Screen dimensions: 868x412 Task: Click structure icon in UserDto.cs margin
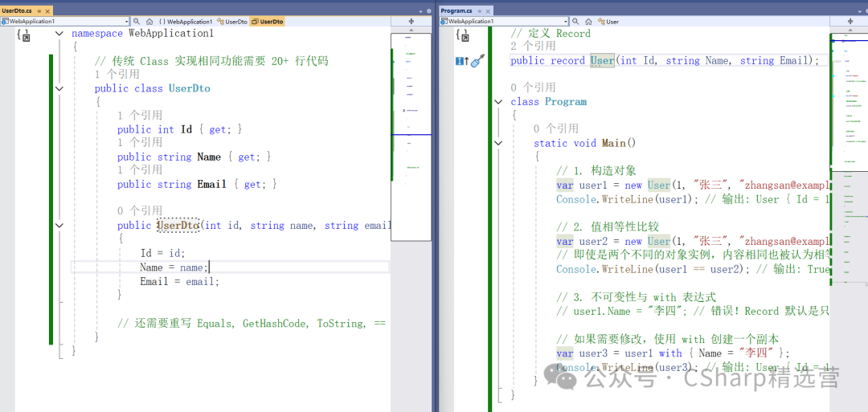(23, 35)
